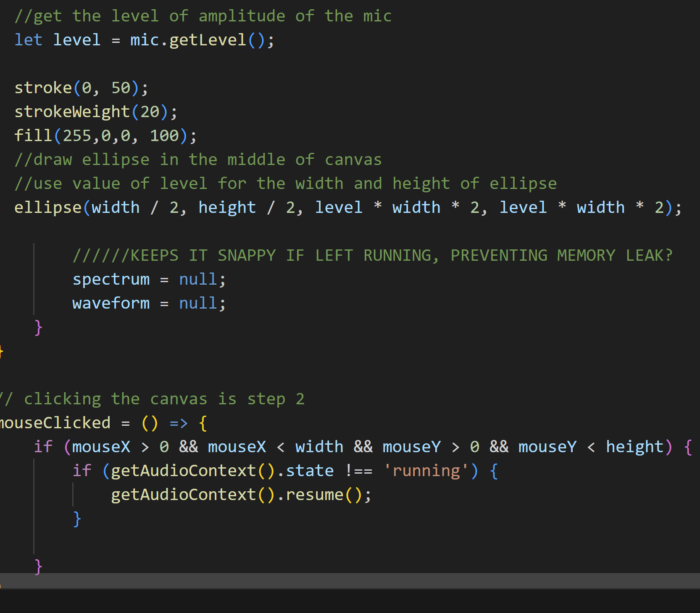Click the resume method call
The image size is (700, 613).
point(314,495)
